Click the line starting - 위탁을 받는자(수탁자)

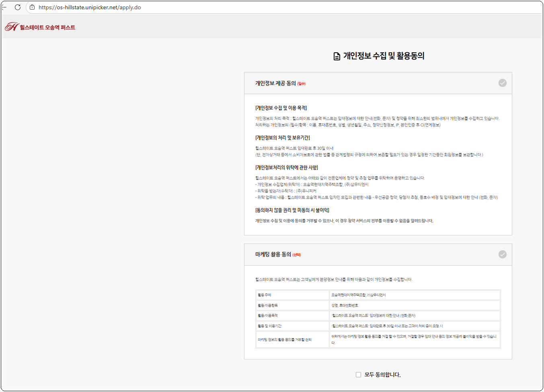click(x=286, y=191)
